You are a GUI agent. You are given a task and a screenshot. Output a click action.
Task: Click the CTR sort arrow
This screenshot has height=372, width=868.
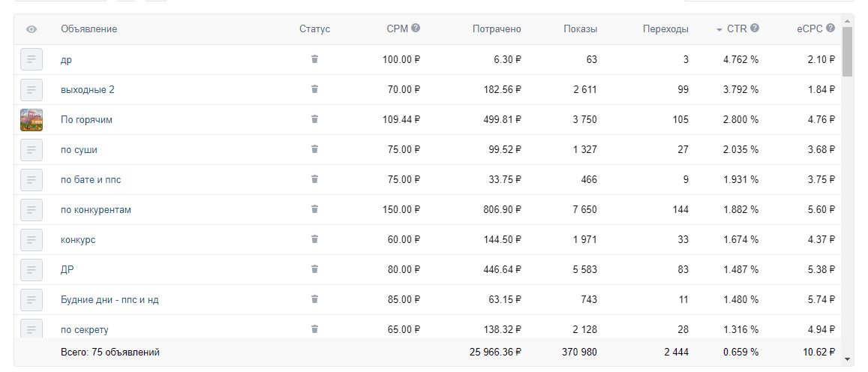tap(719, 29)
